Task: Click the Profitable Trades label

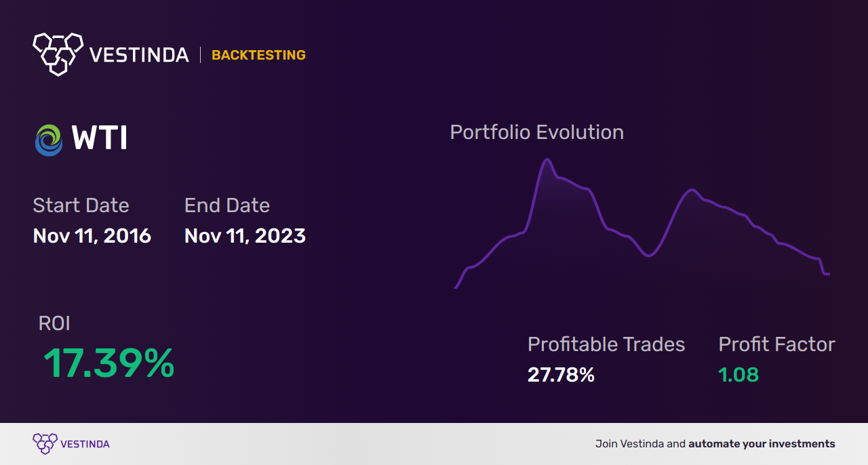Action: pos(606,344)
